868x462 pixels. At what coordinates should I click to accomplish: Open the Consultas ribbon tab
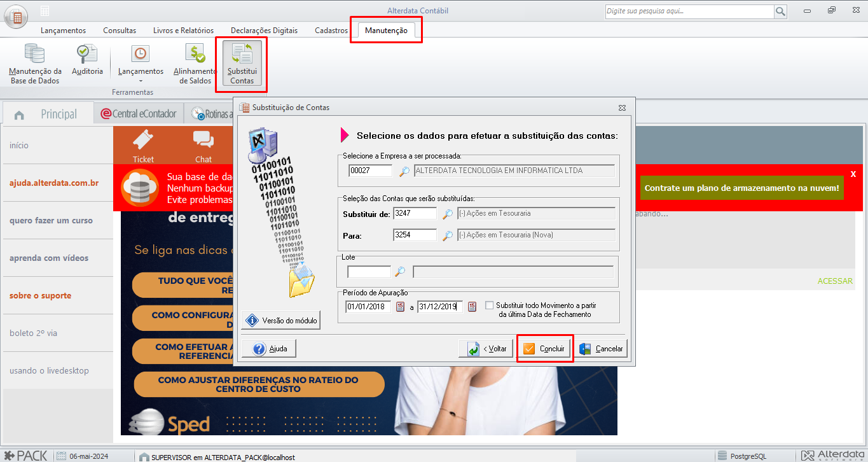click(120, 31)
